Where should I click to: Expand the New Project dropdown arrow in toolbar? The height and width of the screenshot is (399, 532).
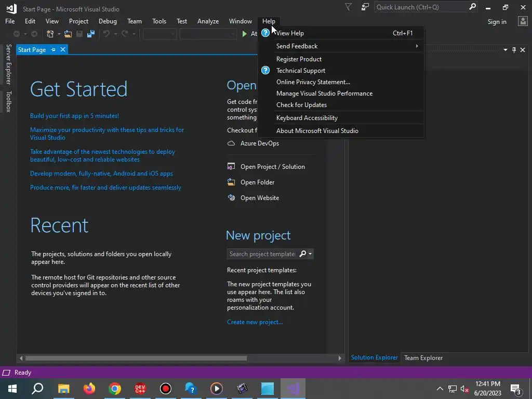point(59,34)
